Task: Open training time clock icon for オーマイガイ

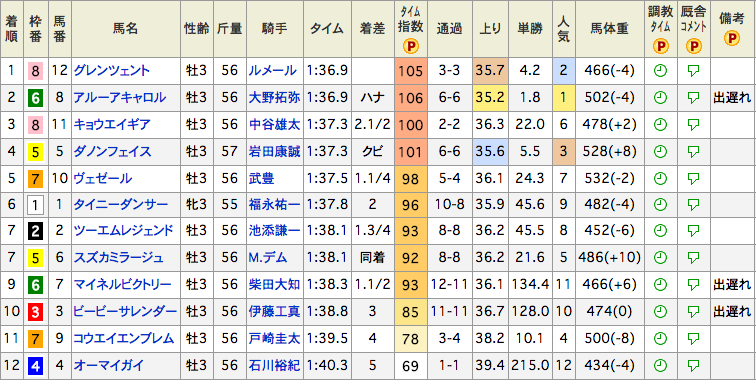Action: point(660,366)
